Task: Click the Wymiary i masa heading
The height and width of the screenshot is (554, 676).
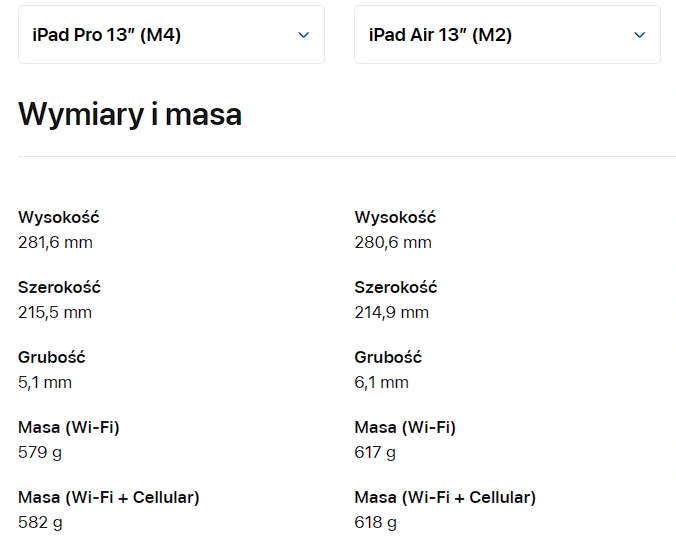Action: click(x=130, y=115)
